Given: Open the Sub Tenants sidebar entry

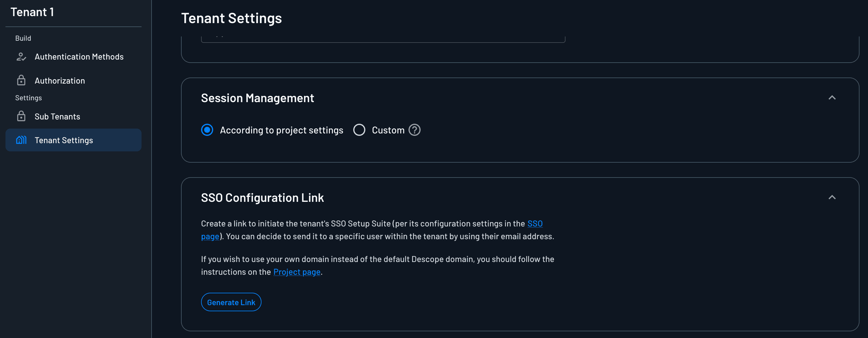Looking at the screenshot, I should pos(57,116).
